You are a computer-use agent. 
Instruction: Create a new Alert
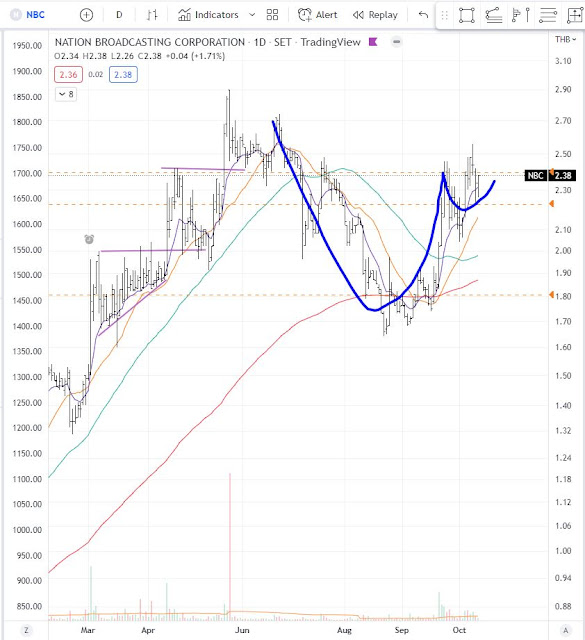click(318, 15)
